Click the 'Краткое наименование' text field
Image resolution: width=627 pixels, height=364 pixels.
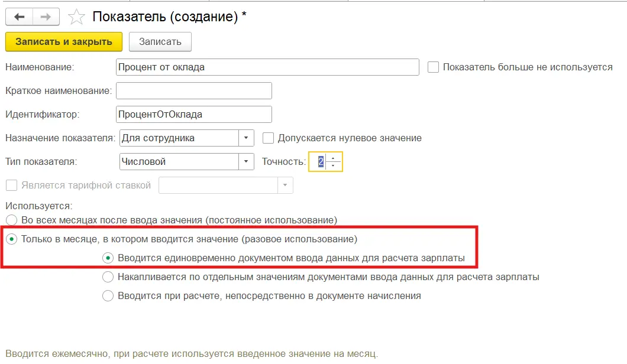[194, 91]
